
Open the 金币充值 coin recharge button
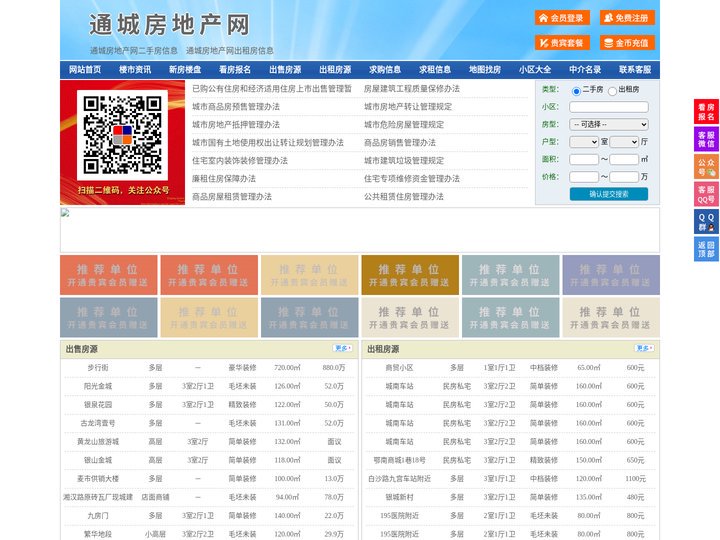click(627, 43)
